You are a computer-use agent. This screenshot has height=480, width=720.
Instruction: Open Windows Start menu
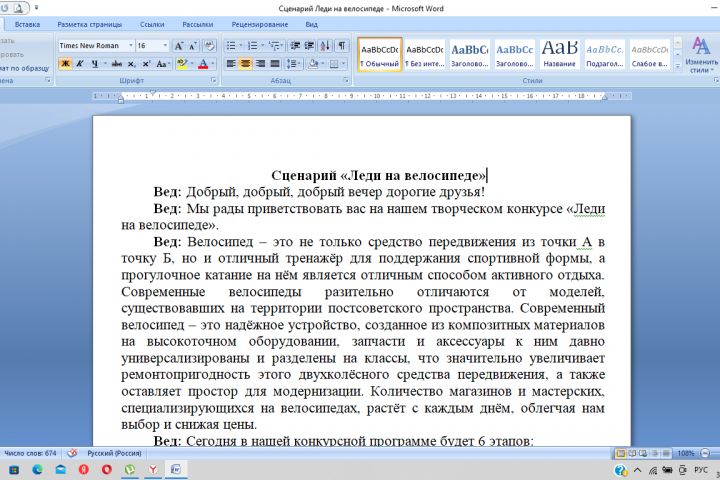point(14,469)
